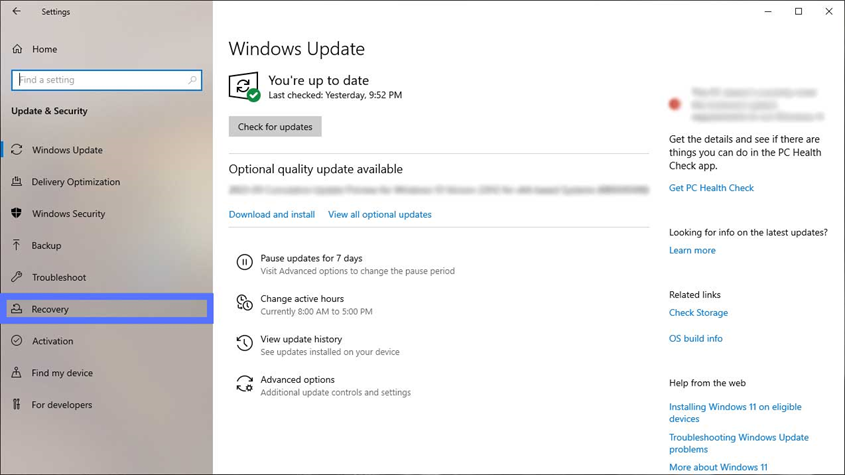This screenshot has height=475, width=845.
Task: Click the Check for updates button
Action: point(275,127)
